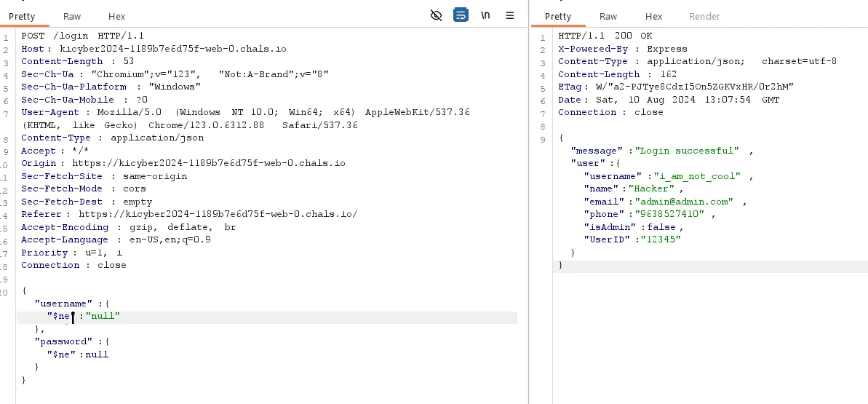868x404 pixels.
Task: Open the response Render tab
Action: pyautogui.click(x=704, y=16)
